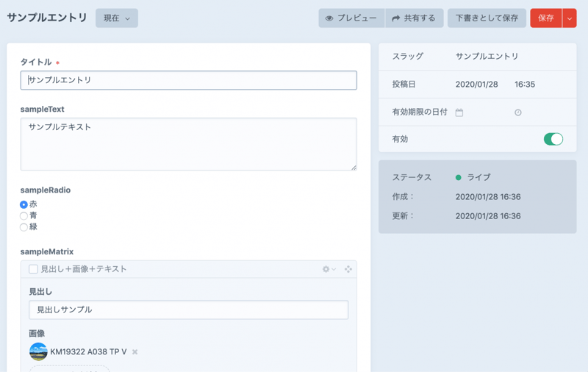Click into the タイトル input field
Viewport: 588px width, 372px height.
(x=189, y=80)
